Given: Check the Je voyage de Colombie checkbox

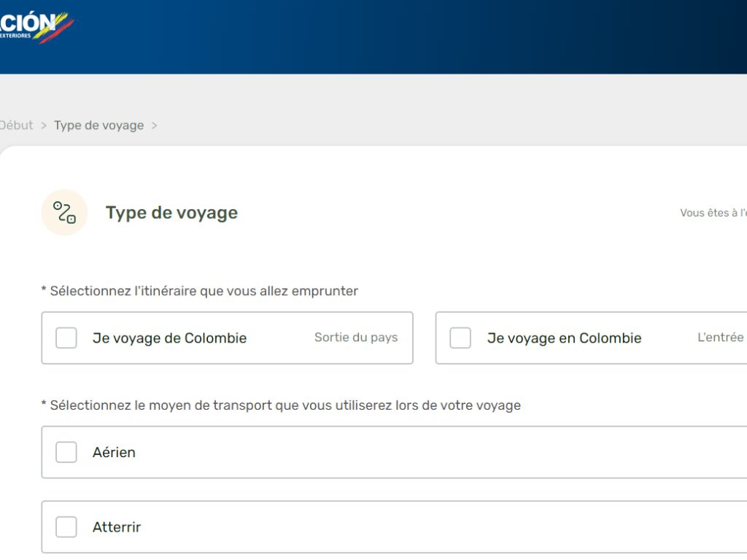Looking at the screenshot, I should [66, 338].
